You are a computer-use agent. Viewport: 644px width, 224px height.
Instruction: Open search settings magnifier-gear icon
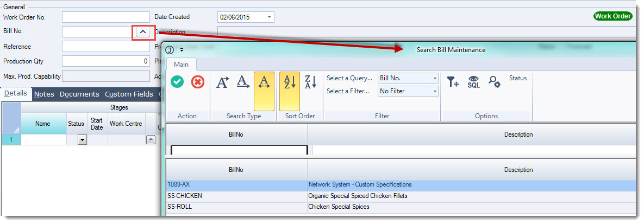pyautogui.click(x=494, y=82)
